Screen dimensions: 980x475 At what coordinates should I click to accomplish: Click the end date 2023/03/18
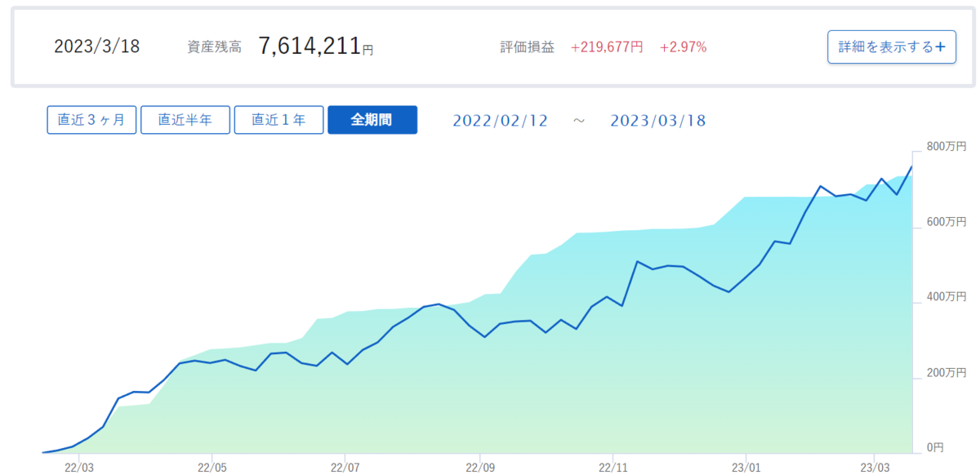tap(658, 121)
